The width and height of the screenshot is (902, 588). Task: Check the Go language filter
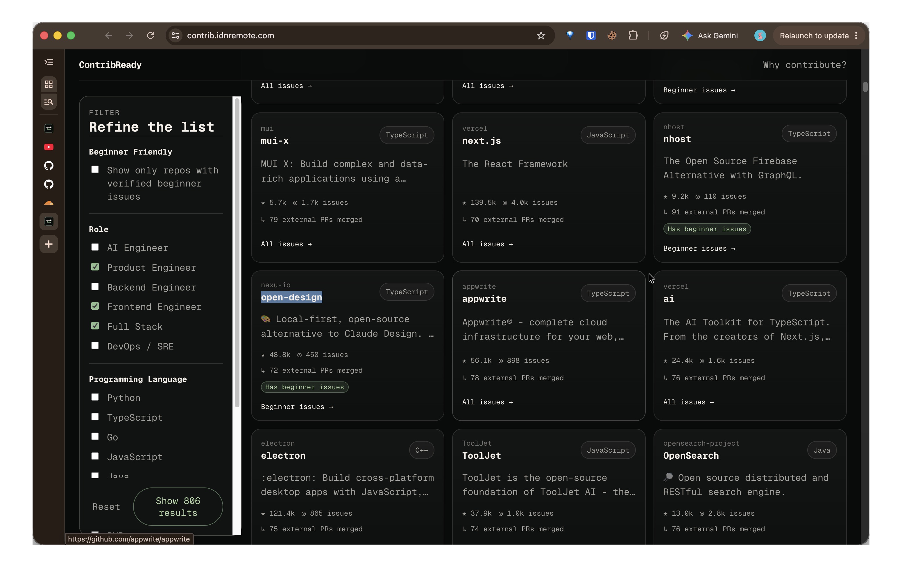[95, 436]
